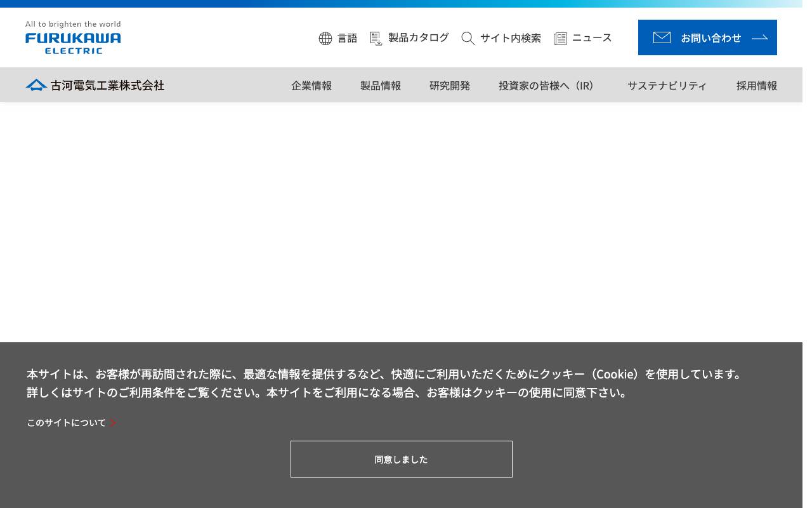Click the お問い合わせ contact button

[x=707, y=37]
